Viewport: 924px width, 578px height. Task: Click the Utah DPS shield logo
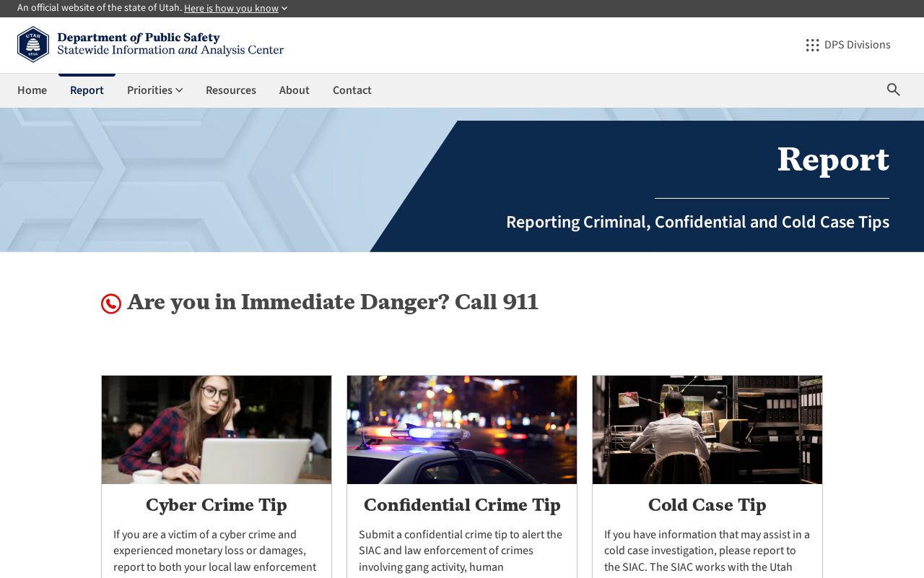tap(33, 45)
